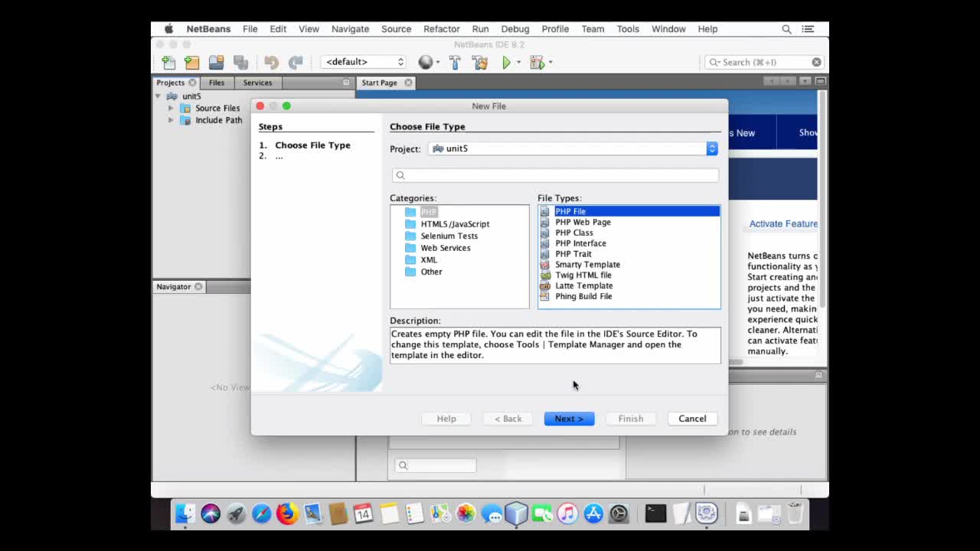Launch Siri from the dock
The height and width of the screenshot is (551, 980).
tap(211, 513)
